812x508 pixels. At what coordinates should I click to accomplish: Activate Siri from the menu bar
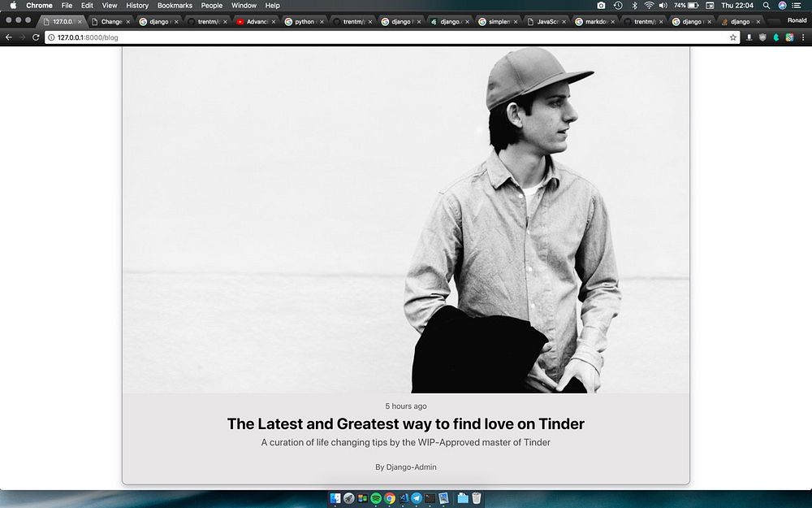783,5
